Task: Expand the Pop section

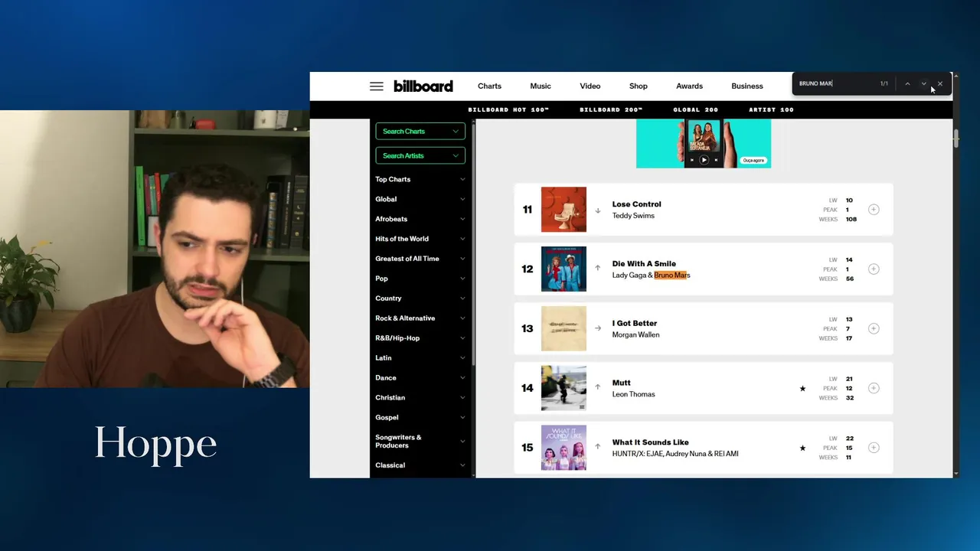Action: [420, 279]
